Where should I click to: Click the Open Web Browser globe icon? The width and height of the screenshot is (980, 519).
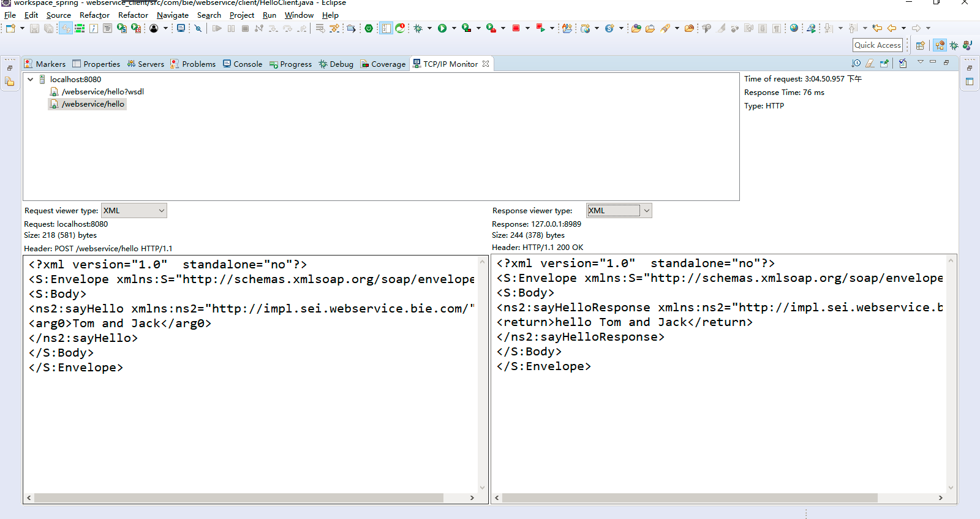point(794,28)
